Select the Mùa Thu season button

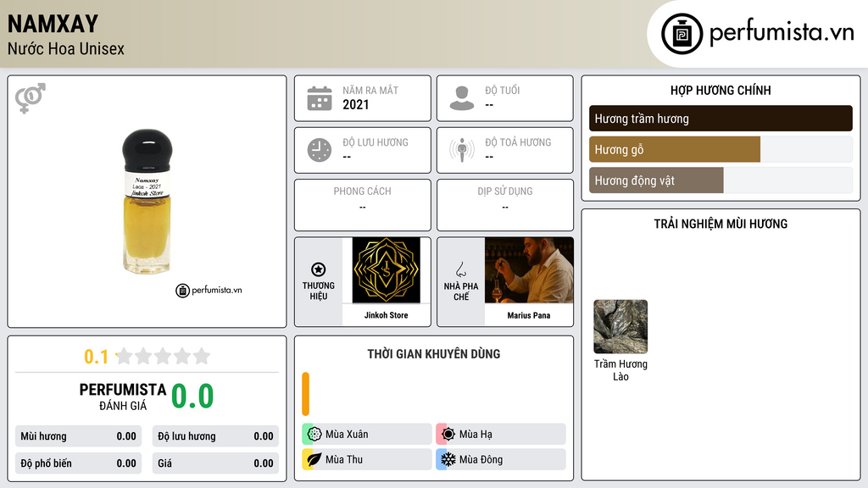coord(367,459)
